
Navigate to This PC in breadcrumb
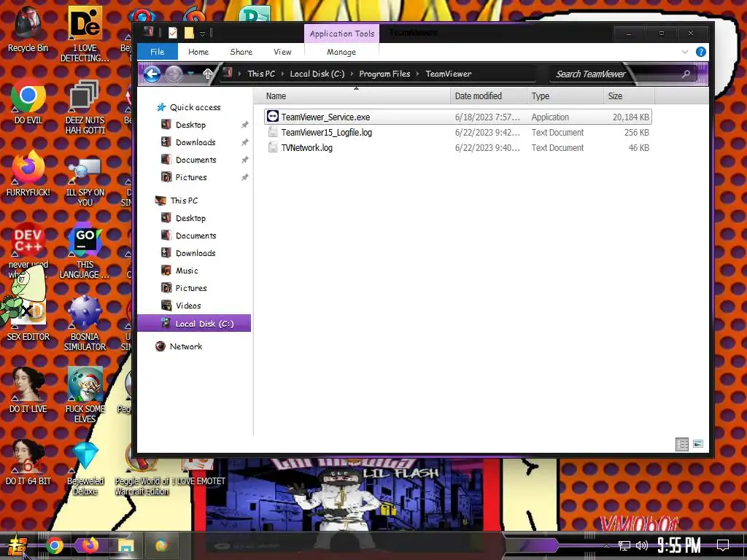(261, 74)
